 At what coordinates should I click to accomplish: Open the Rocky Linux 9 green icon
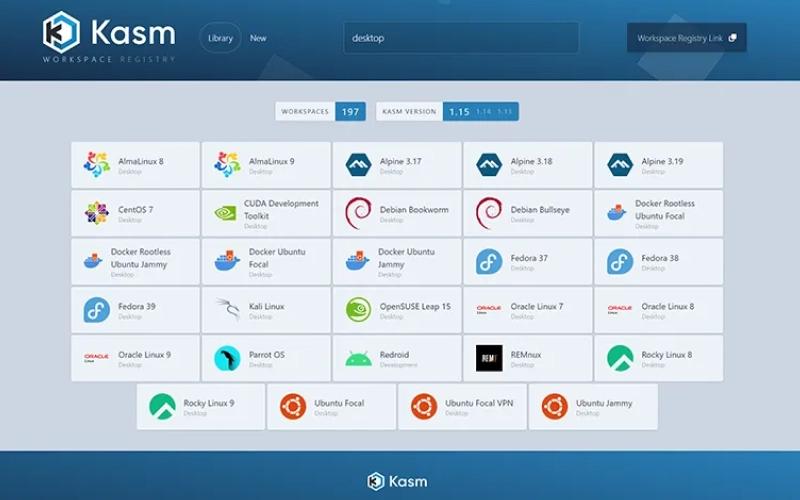pos(162,406)
